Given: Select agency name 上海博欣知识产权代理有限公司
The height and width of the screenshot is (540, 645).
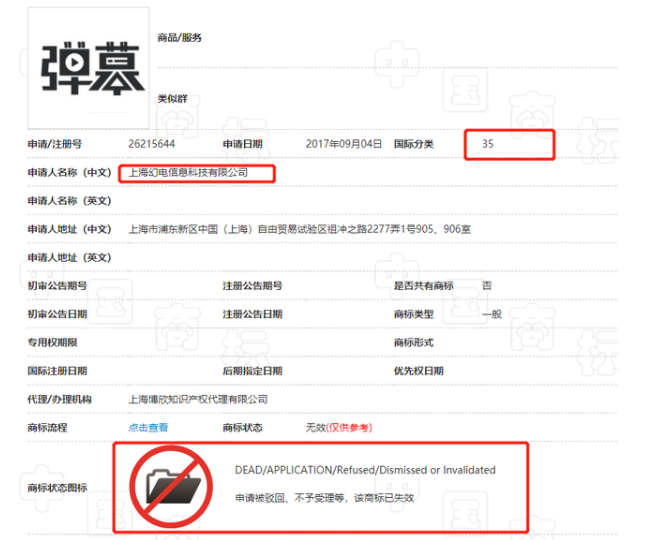Looking at the screenshot, I should point(198,399).
